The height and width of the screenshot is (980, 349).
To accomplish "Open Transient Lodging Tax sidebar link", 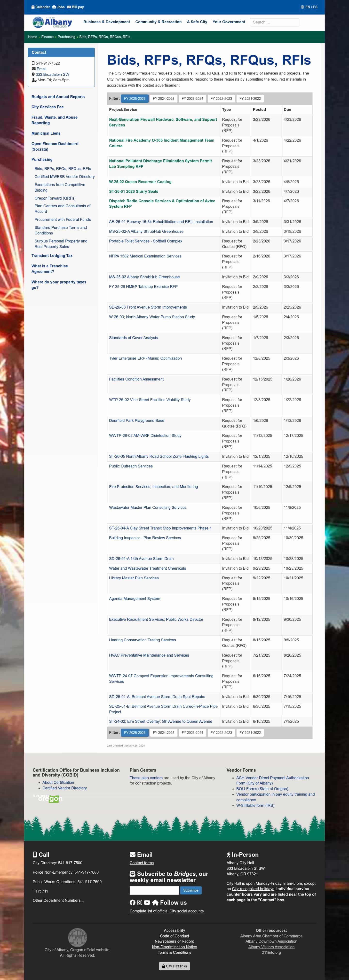I will (52, 256).
